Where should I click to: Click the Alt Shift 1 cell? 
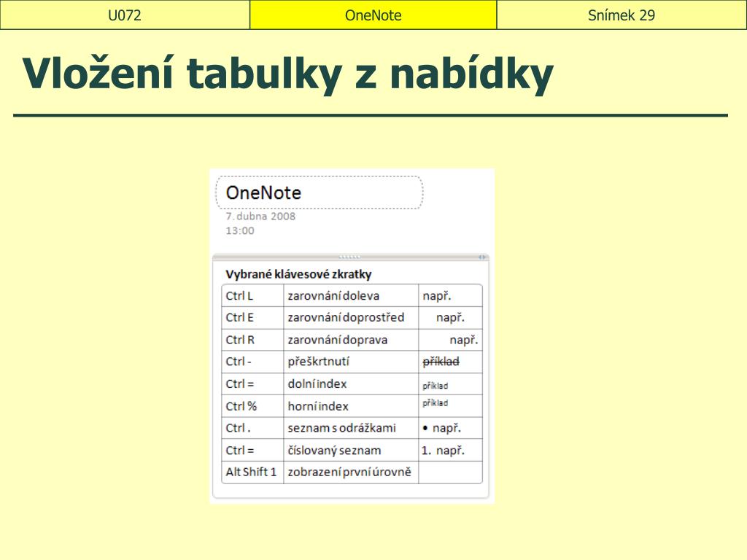click(x=252, y=472)
